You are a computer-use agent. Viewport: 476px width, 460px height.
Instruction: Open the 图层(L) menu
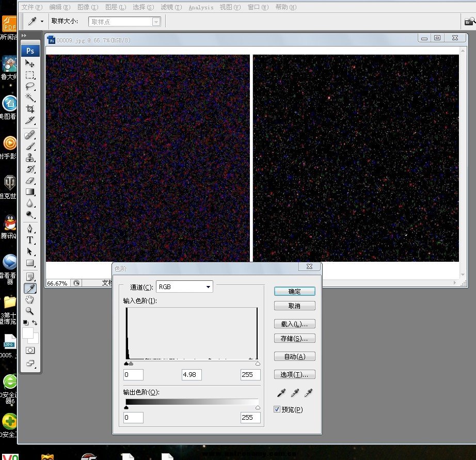coord(116,7)
